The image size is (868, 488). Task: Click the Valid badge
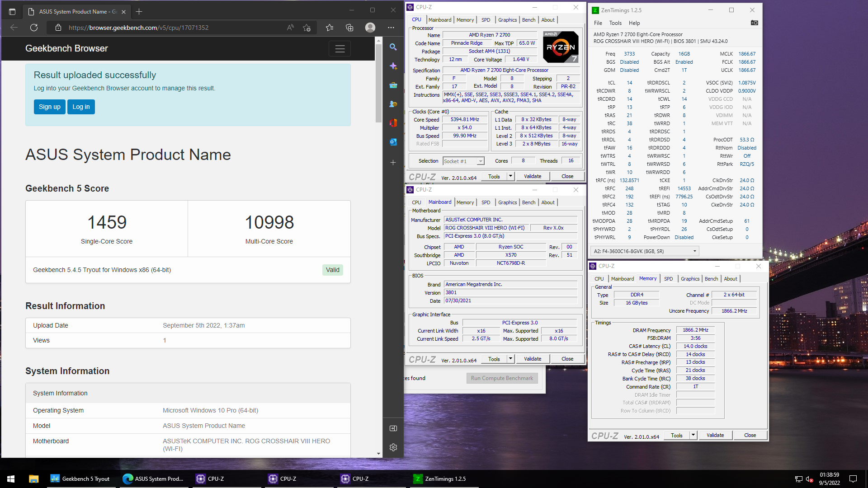tap(333, 270)
